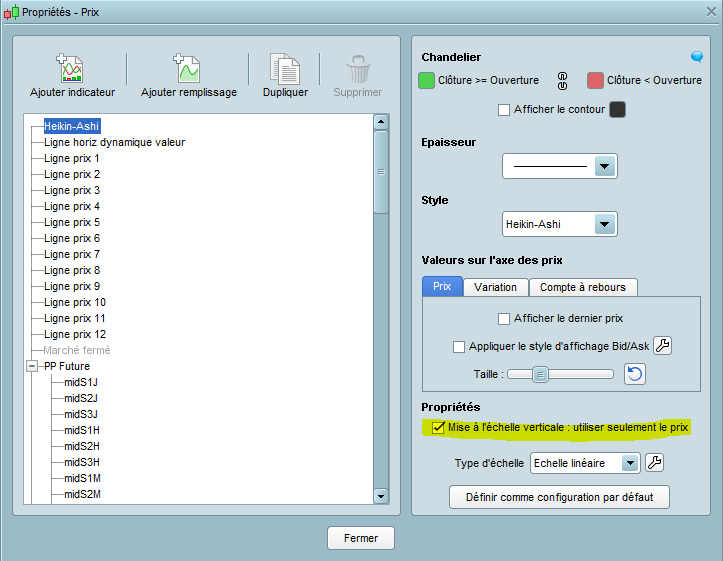The image size is (723, 561).
Task: Select Ligne prix 4 item
Action: pos(71,206)
